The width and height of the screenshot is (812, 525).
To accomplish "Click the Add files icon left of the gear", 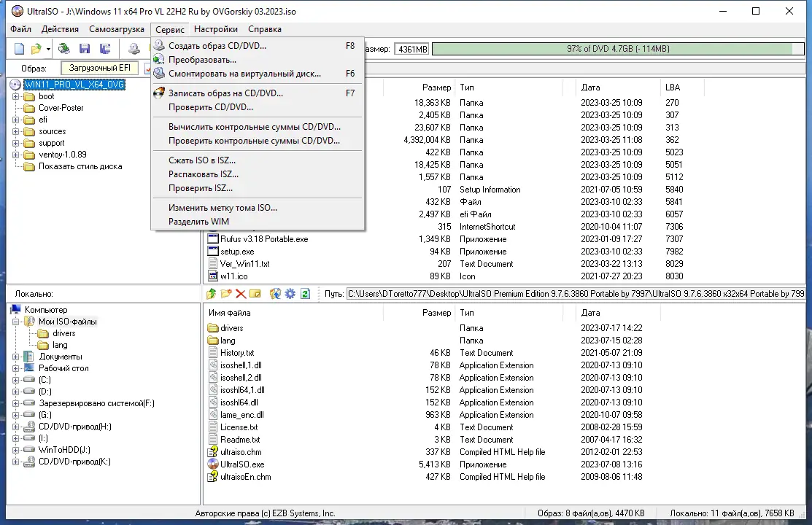I will pos(275,294).
